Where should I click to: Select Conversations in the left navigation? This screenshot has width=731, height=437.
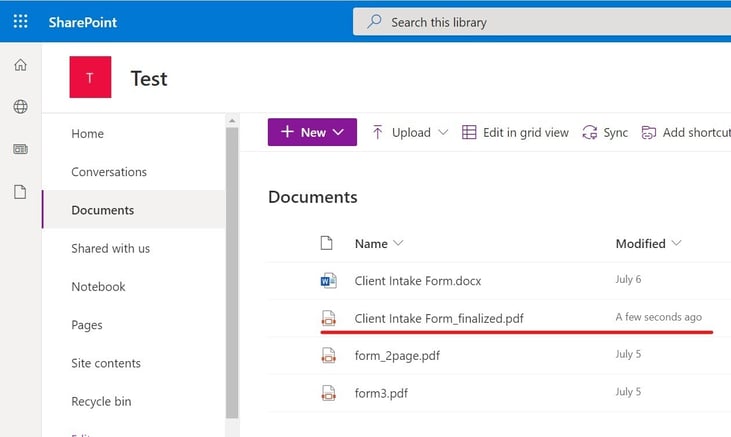[109, 172]
